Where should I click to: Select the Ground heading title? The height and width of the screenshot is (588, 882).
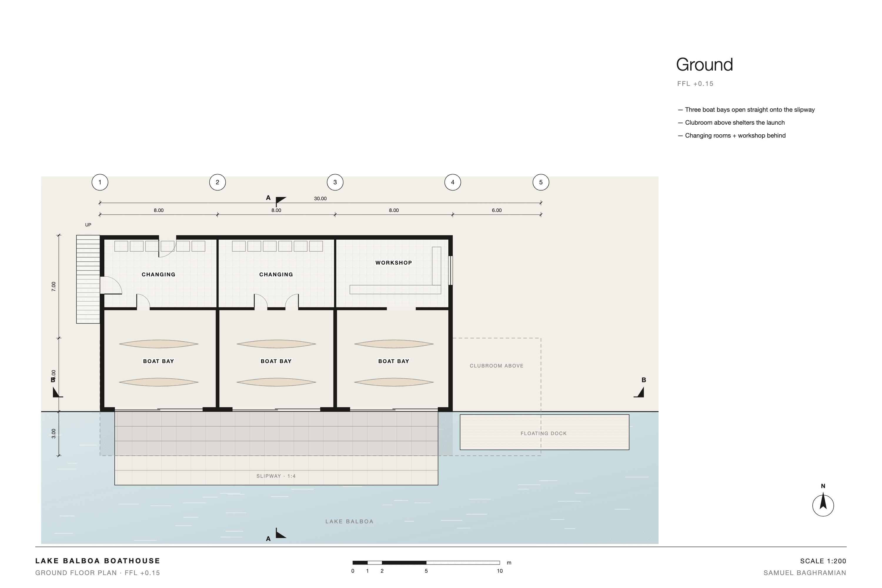click(x=704, y=65)
